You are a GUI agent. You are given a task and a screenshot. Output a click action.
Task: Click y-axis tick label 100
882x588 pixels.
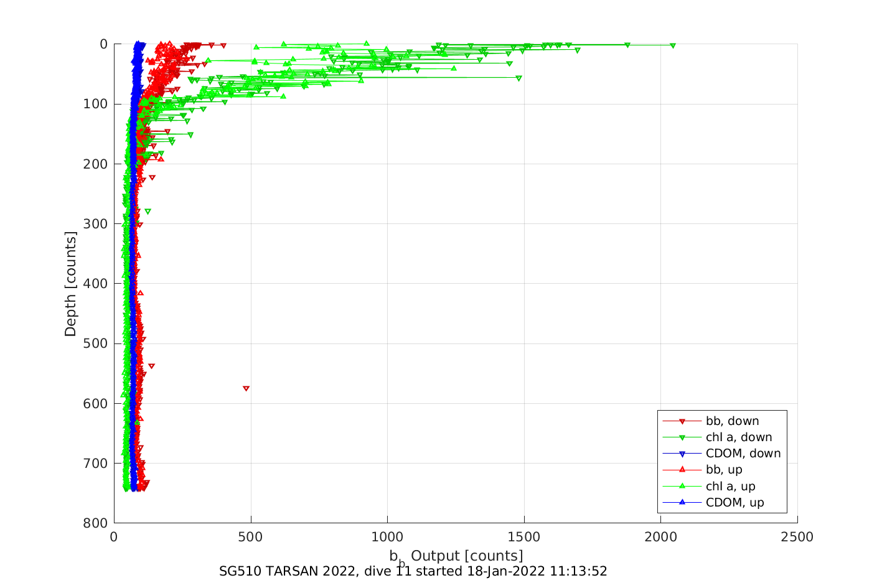point(95,104)
